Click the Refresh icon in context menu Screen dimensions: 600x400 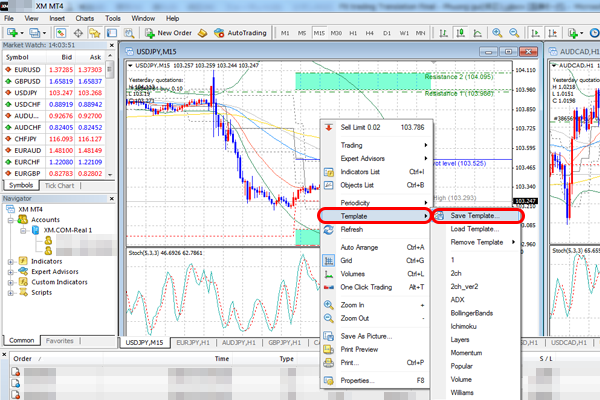[x=329, y=230]
